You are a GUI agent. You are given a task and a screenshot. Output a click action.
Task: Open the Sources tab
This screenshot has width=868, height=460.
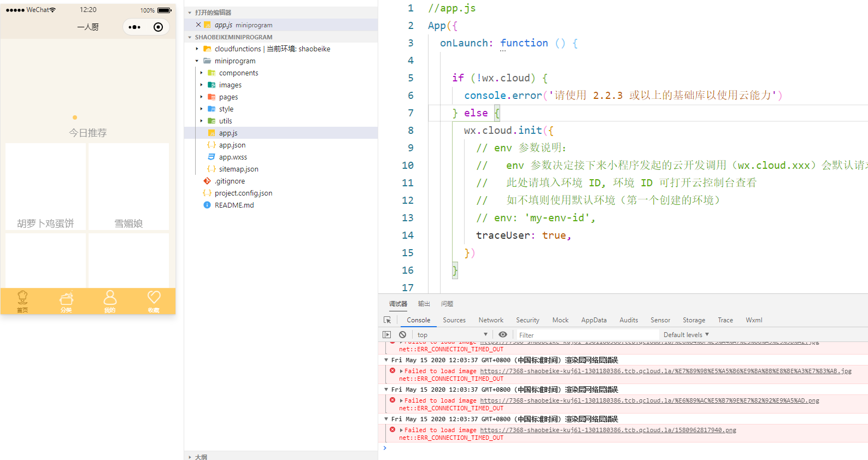coord(454,320)
